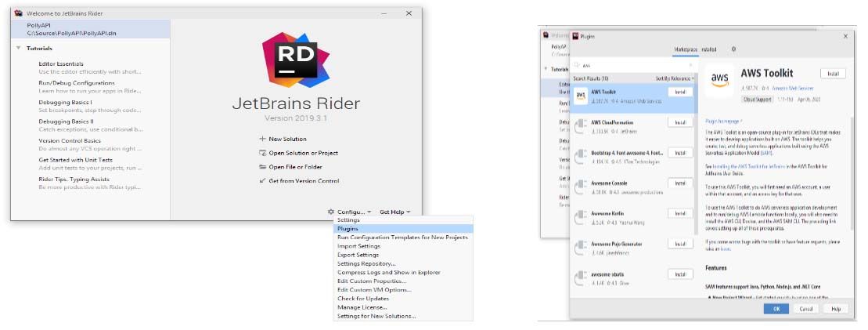Install AWS Toolkit from results list
This screenshot has height=330, width=868.
(680, 92)
